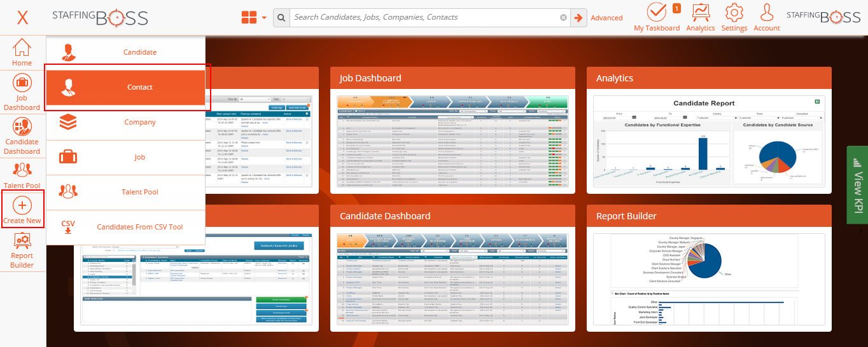This screenshot has width=868, height=347.
Task: Clear the search box with the x icon
Action: click(563, 18)
